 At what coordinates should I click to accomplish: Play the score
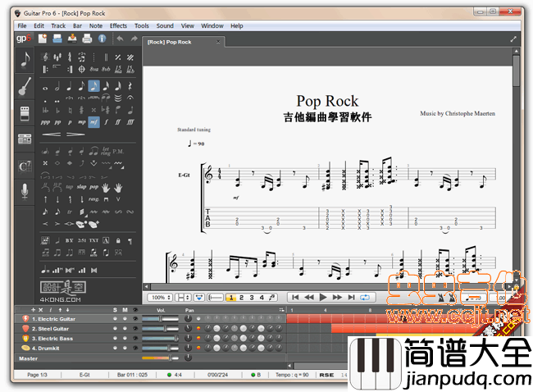(323, 298)
